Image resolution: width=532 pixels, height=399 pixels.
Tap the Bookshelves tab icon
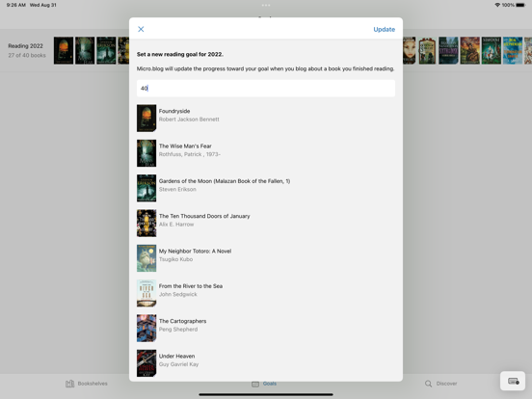pyautogui.click(x=70, y=384)
